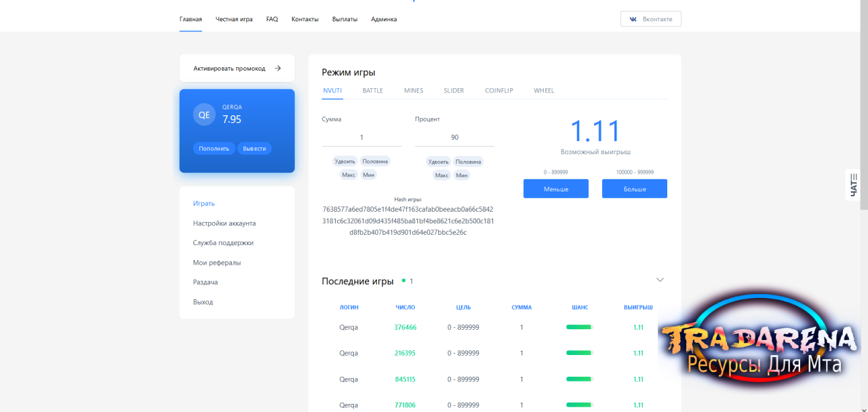868x412 pixels.
Task: Select the MINES game mode tab
Action: [414, 90]
